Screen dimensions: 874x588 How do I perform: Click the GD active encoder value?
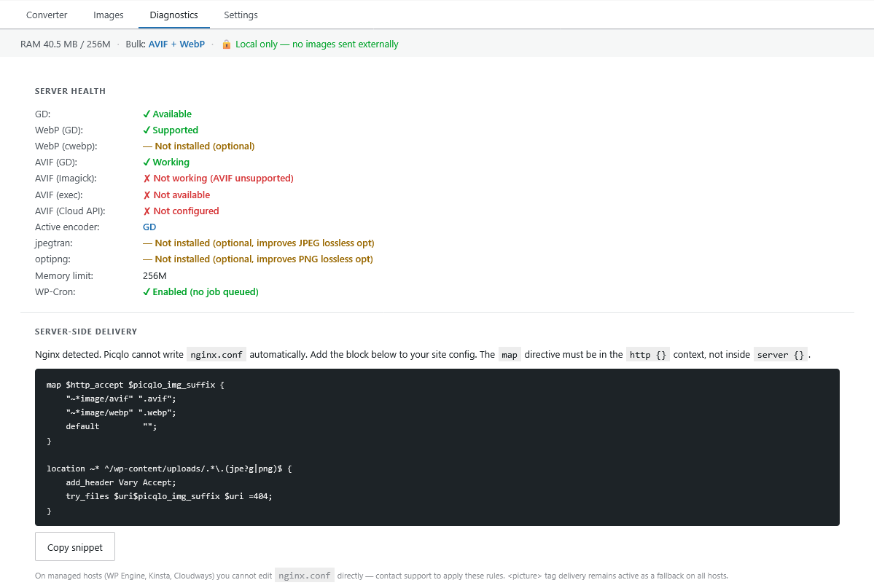pos(149,227)
